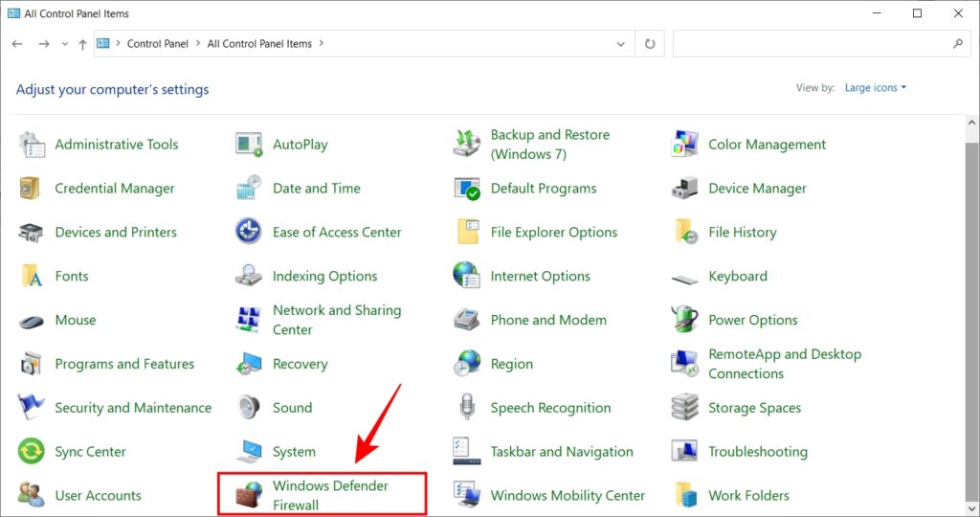Open the Work Folders icon
Viewport: 980px width, 517px height.
pos(686,495)
